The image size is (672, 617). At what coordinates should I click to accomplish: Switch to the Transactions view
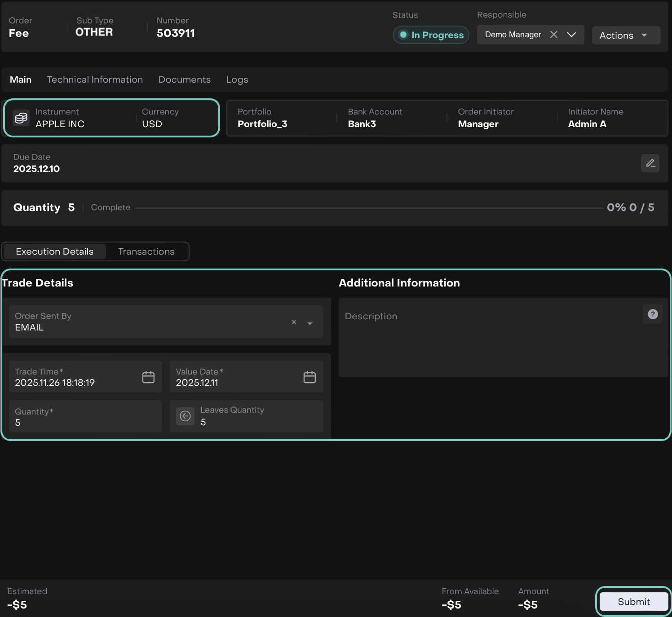click(x=146, y=251)
